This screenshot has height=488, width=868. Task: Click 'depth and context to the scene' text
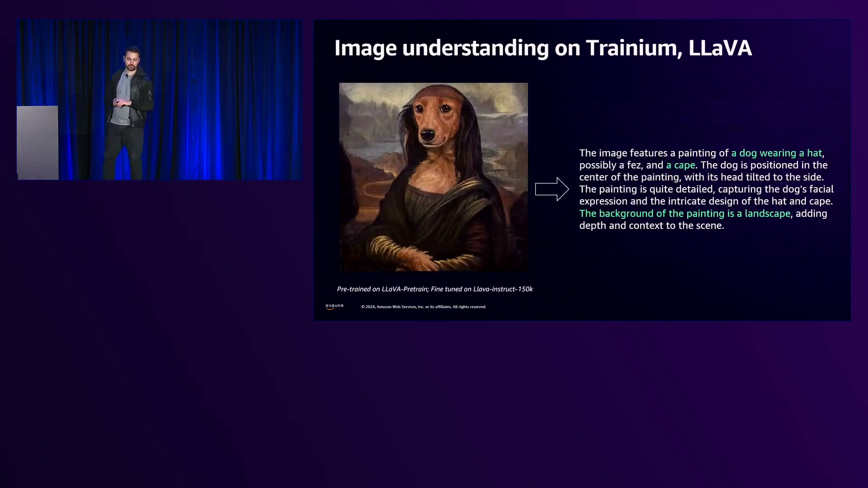[x=651, y=225]
